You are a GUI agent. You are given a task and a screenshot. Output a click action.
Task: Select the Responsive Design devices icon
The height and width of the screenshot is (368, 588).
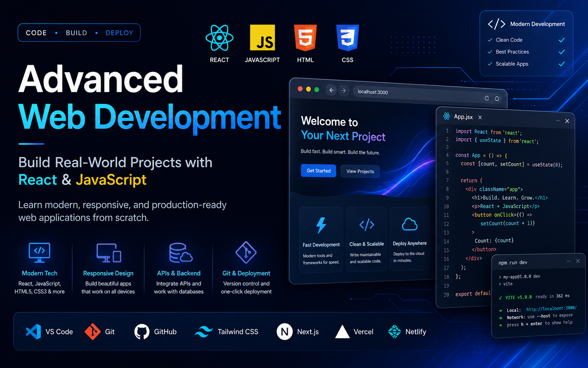[x=109, y=253]
